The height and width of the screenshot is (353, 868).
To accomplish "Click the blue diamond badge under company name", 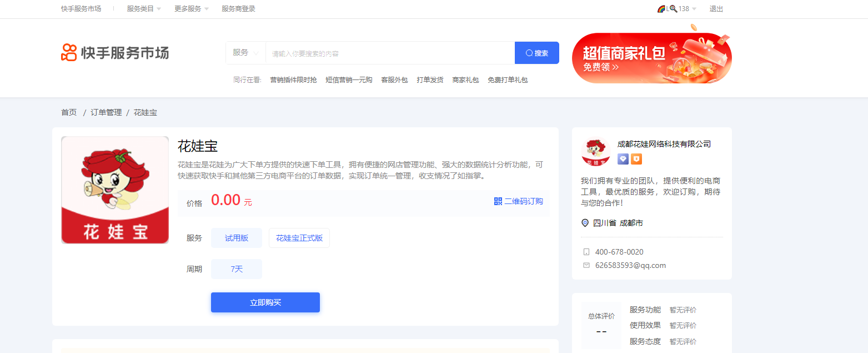I will pos(623,159).
